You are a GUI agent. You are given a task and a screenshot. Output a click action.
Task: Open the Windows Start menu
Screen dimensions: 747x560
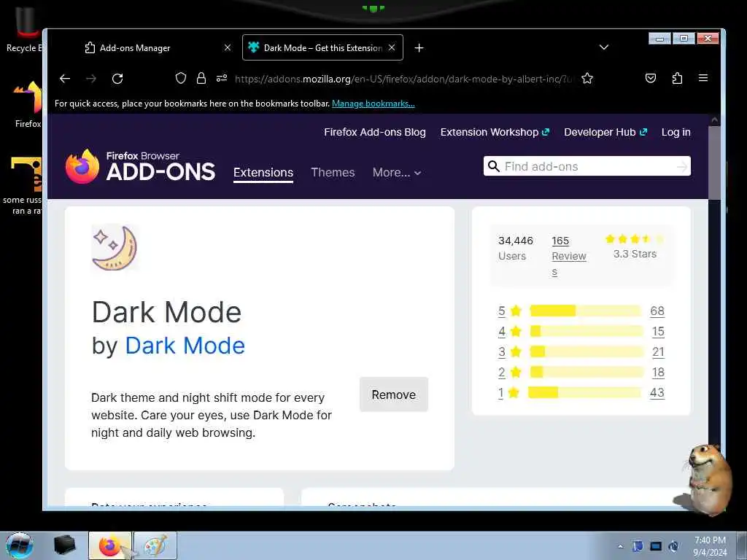[20, 545]
